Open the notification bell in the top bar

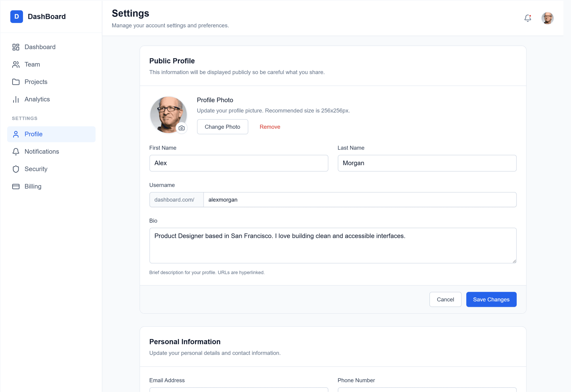coord(528,18)
